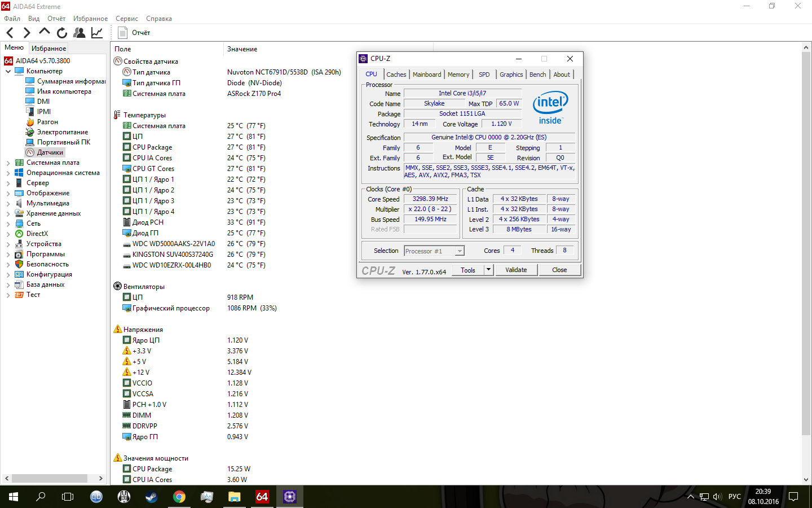Go forward with the toolbar forward arrow
The width and height of the screenshot is (812, 508).
coord(27,33)
